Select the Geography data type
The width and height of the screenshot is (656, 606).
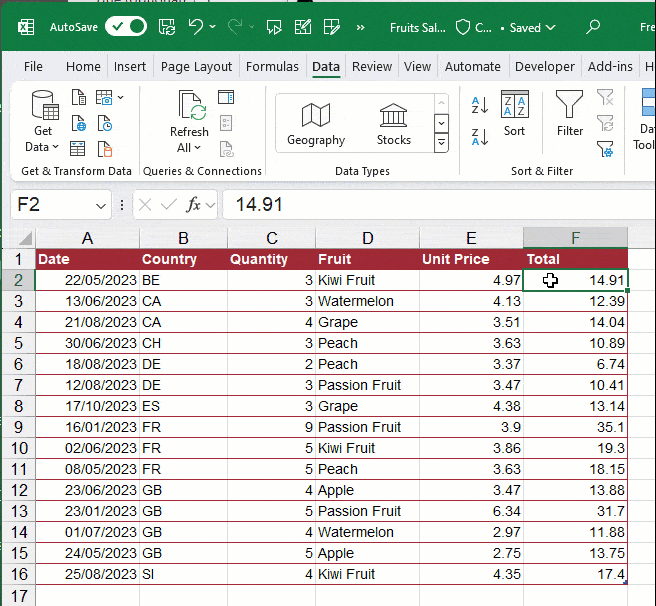(316, 124)
